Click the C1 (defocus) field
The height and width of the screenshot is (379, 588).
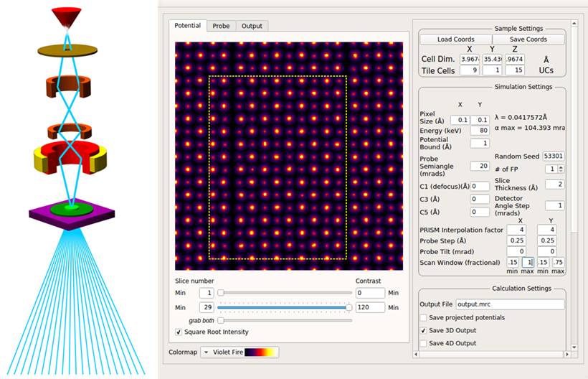pyautogui.click(x=480, y=186)
